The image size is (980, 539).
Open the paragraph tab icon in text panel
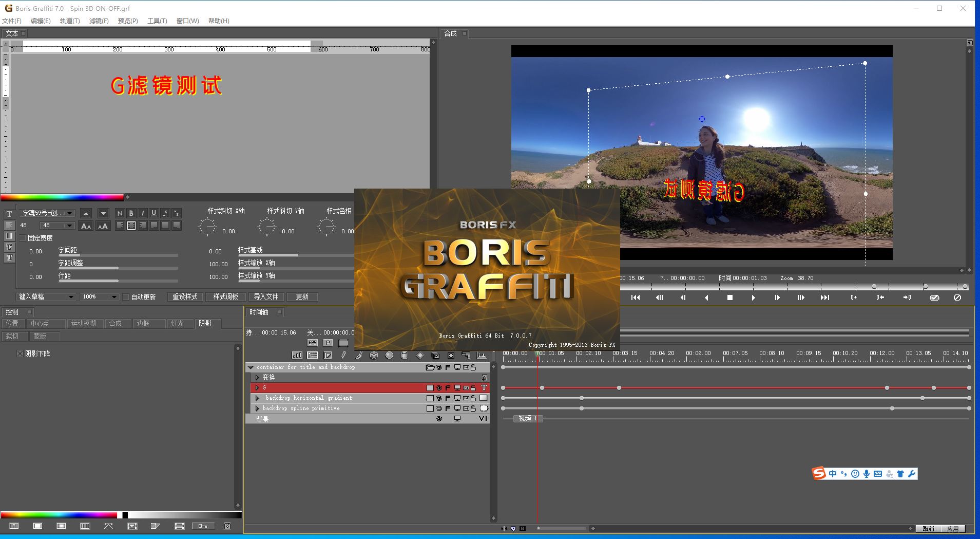coord(9,225)
